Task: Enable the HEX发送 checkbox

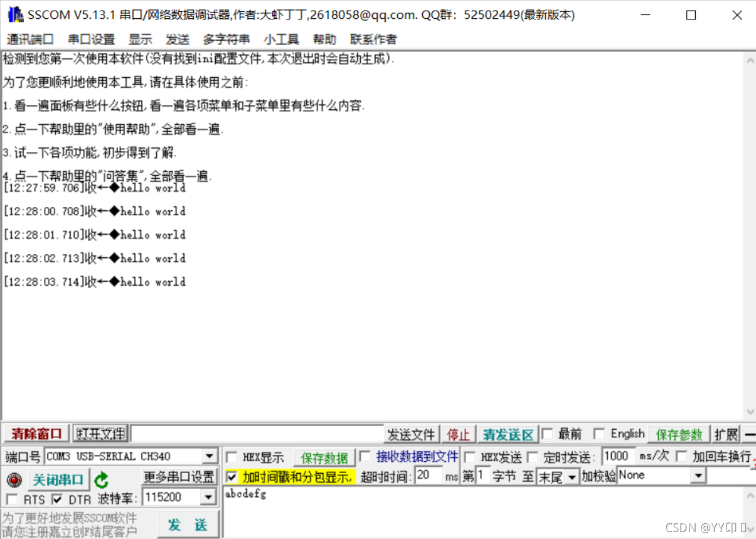Action: [x=469, y=457]
